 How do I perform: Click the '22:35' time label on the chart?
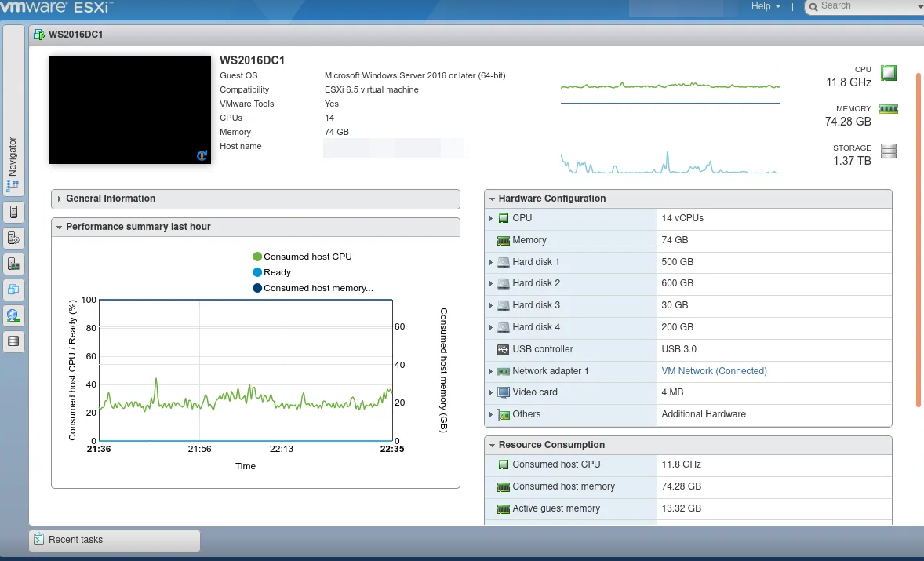tap(392, 449)
